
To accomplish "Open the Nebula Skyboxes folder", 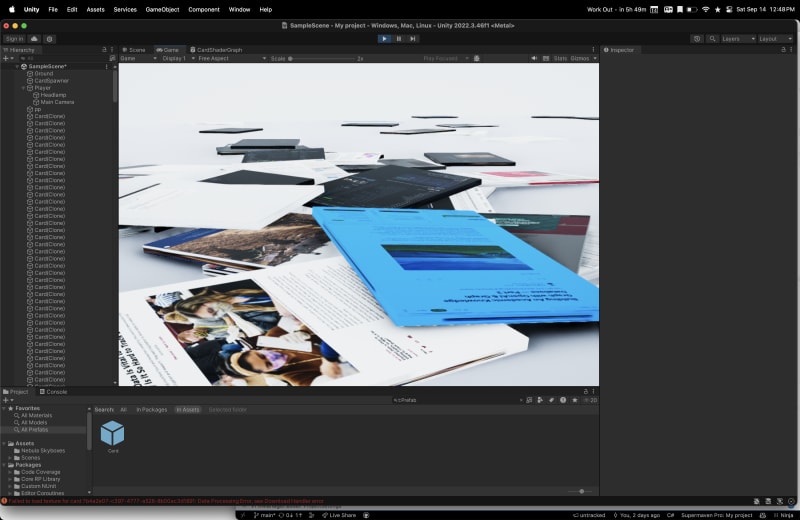I will (x=43, y=451).
